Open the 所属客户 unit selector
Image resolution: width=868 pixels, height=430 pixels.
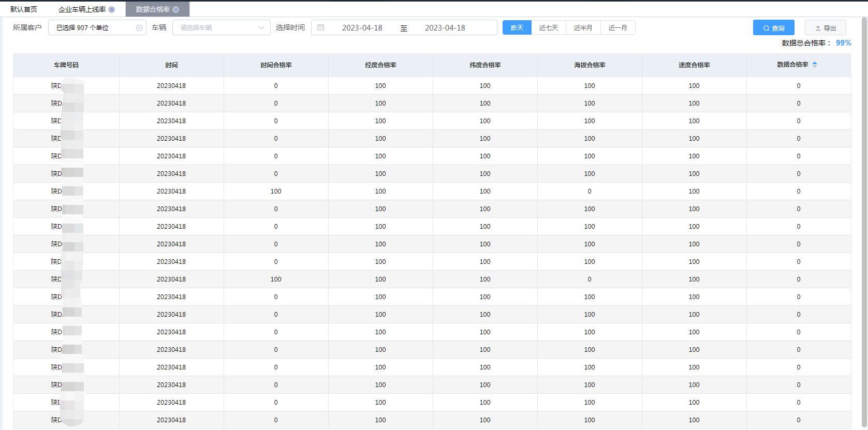(x=93, y=28)
